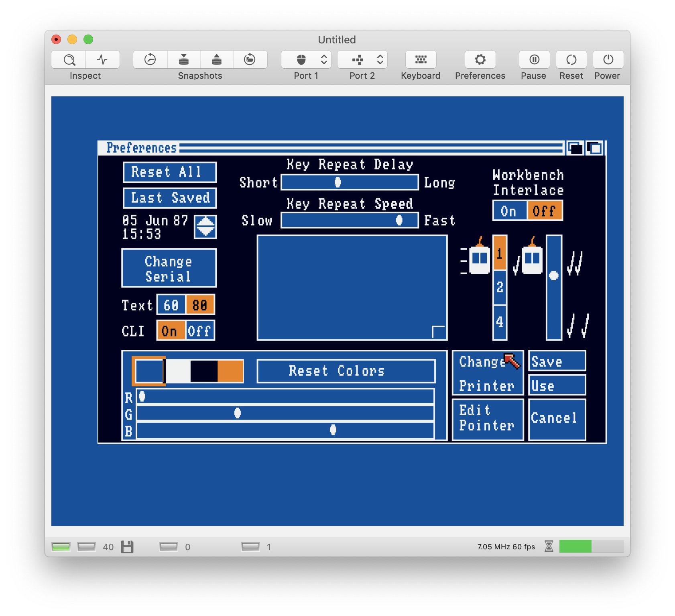Click the save snapshot down-arrow icon
Image resolution: width=675 pixels, height=616 pixels.
point(184,60)
